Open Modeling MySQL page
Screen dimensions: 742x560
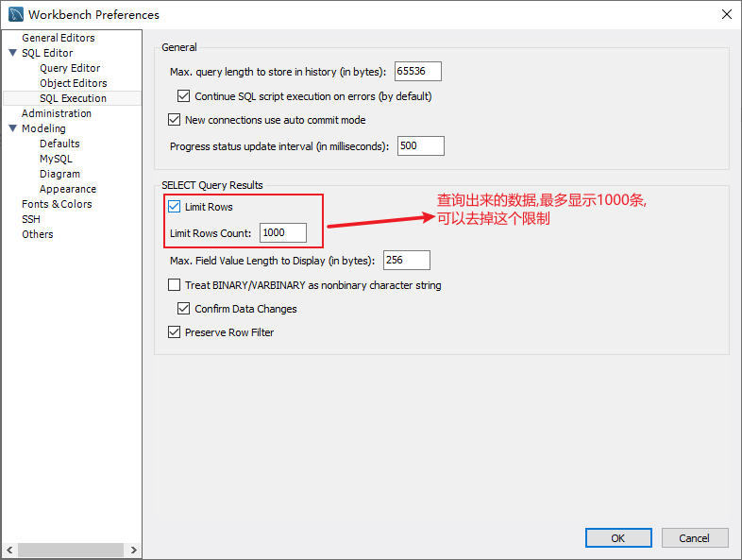pos(56,159)
